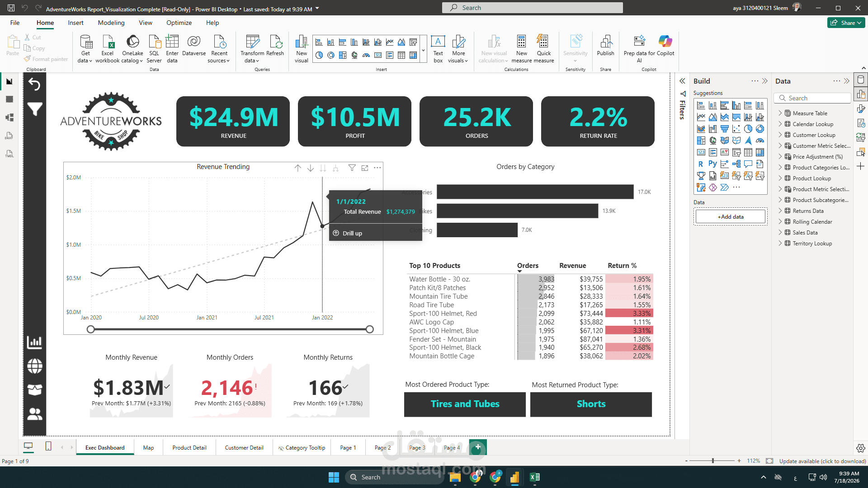Select the Q&A speech bubble visual

[748, 164]
